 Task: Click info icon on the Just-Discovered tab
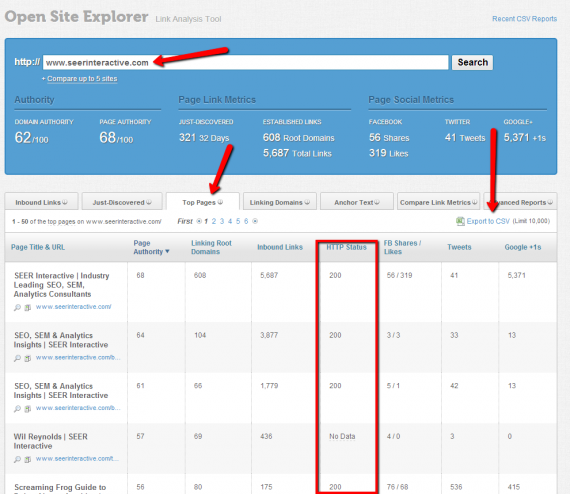tap(149, 202)
